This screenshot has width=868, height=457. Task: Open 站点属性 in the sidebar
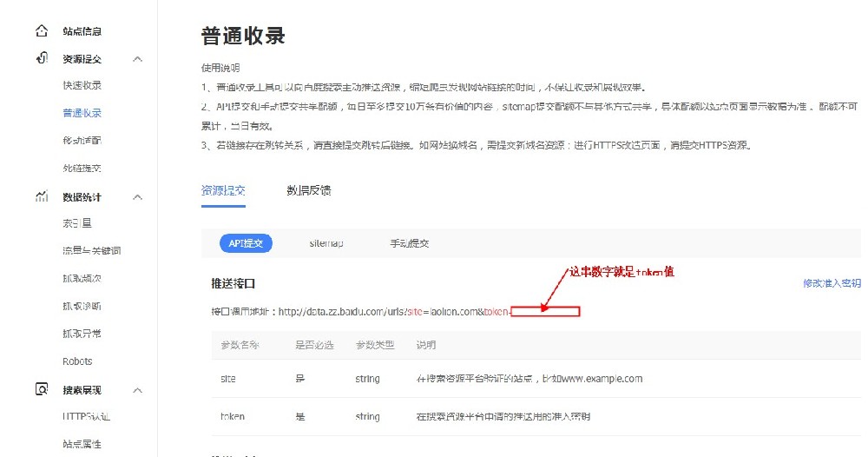pos(82,444)
